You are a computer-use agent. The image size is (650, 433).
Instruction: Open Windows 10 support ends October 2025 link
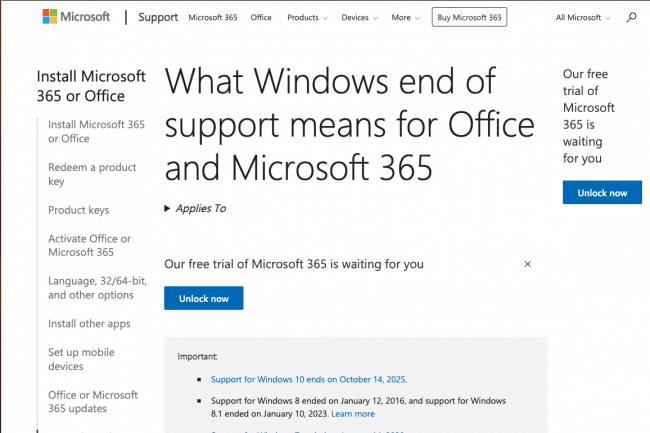pos(309,379)
